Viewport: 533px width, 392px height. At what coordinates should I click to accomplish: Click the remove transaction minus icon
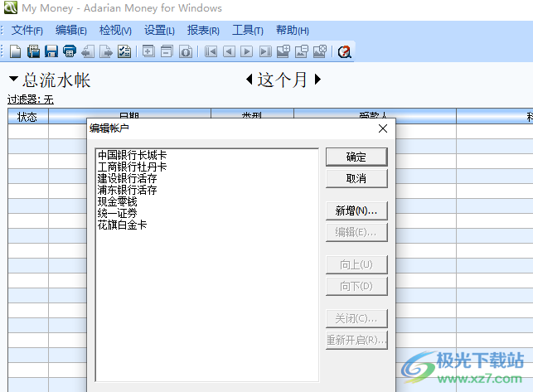coord(167,51)
